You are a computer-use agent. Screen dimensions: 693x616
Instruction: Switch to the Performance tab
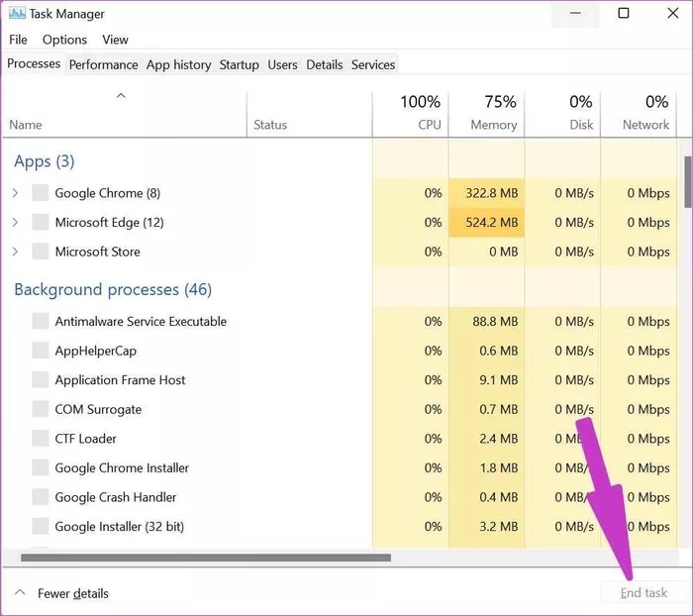click(103, 64)
